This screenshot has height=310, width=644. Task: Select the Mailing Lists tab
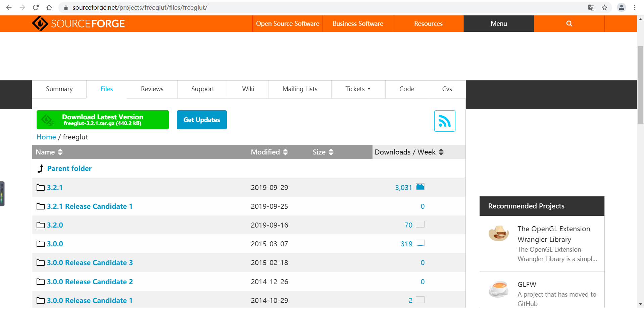(300, 89)
